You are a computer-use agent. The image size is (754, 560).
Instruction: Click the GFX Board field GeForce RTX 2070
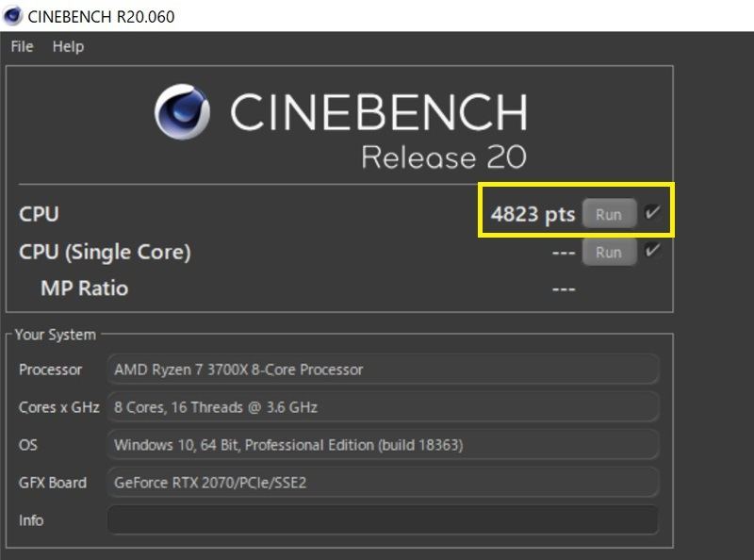tap(384, 482)
